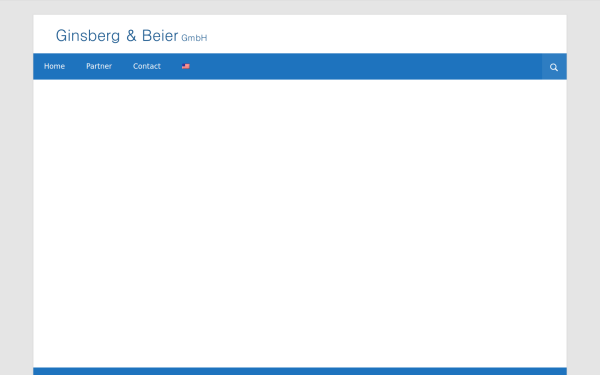600x375 pixels.
Task: Open the search magnifier icon
Action: 554,67
